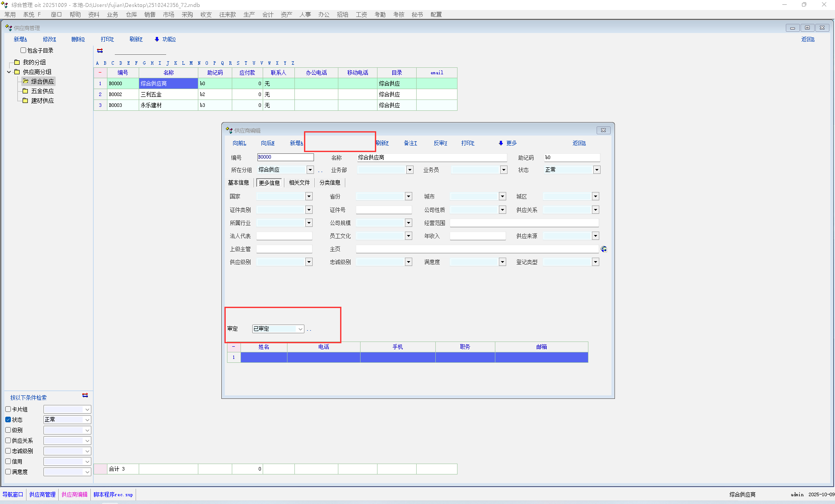Switch to the 基本信息 tab
Screen dimensions: 835x504
click(x=238, y=183)
